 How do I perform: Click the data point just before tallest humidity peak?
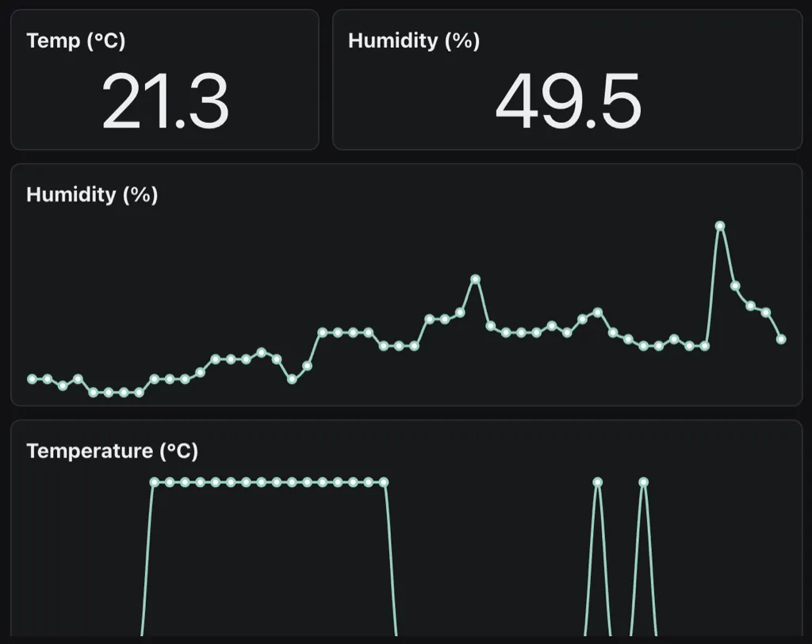[x=705, y=346]
